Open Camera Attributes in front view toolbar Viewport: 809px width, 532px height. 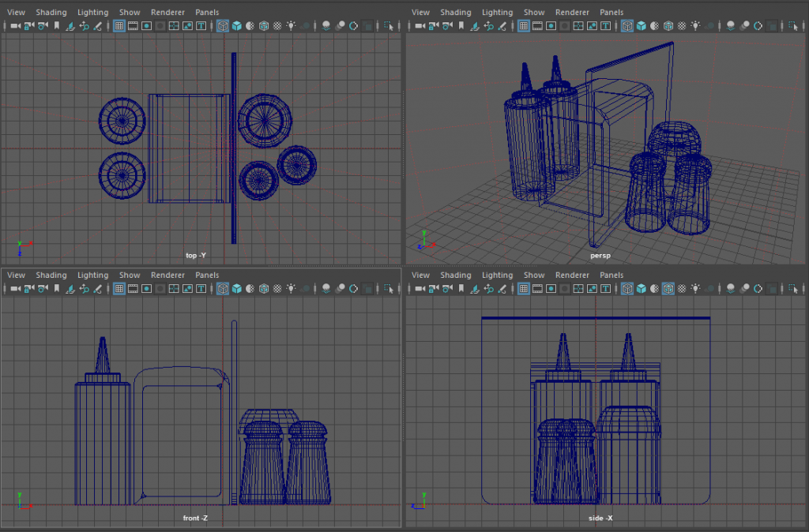[x=43, y=289]
